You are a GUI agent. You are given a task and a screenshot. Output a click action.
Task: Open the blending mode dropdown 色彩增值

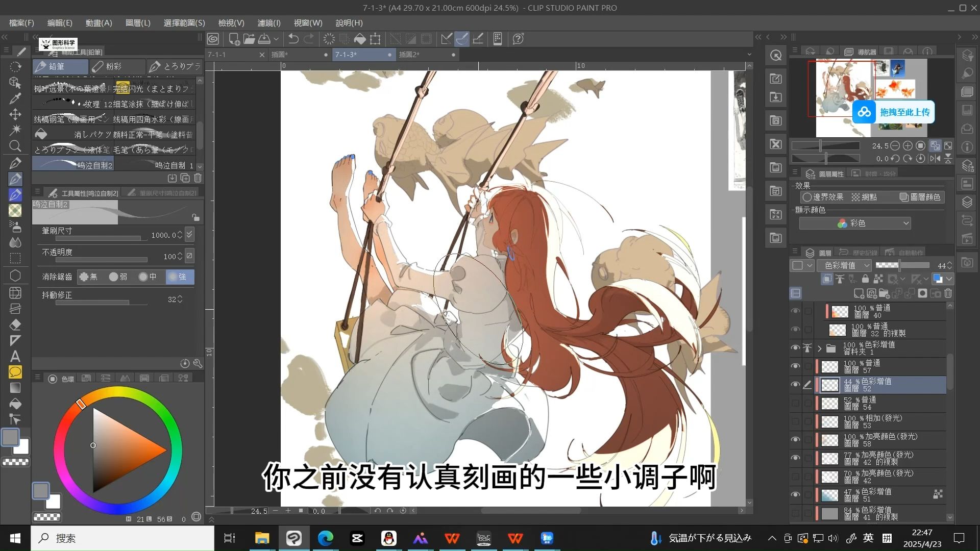point(844,265)
